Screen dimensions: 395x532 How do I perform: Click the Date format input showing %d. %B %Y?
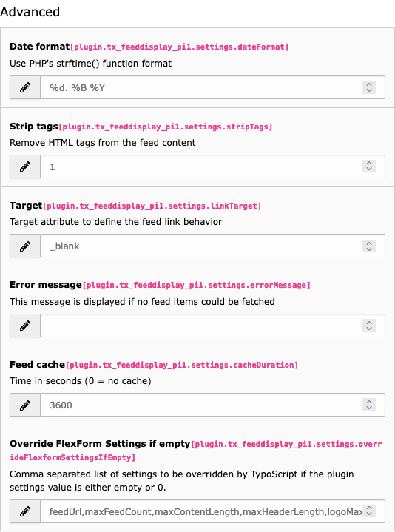[x=212, y=87]
